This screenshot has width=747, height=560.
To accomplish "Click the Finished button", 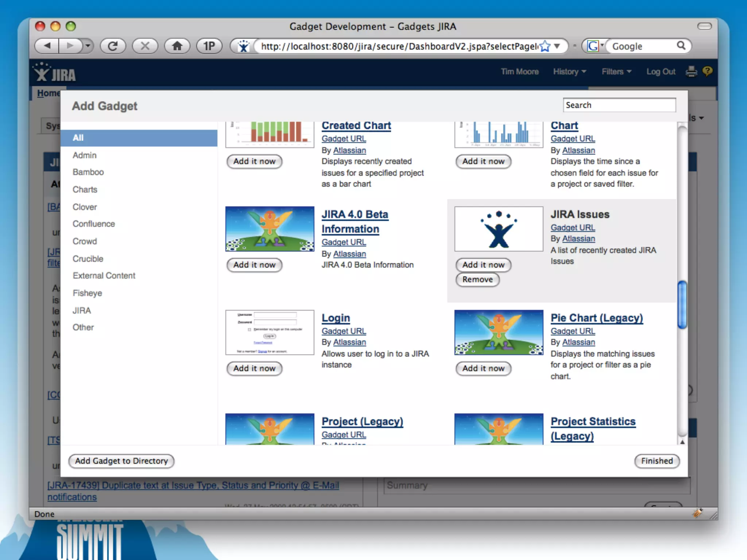I will [657, 461].
